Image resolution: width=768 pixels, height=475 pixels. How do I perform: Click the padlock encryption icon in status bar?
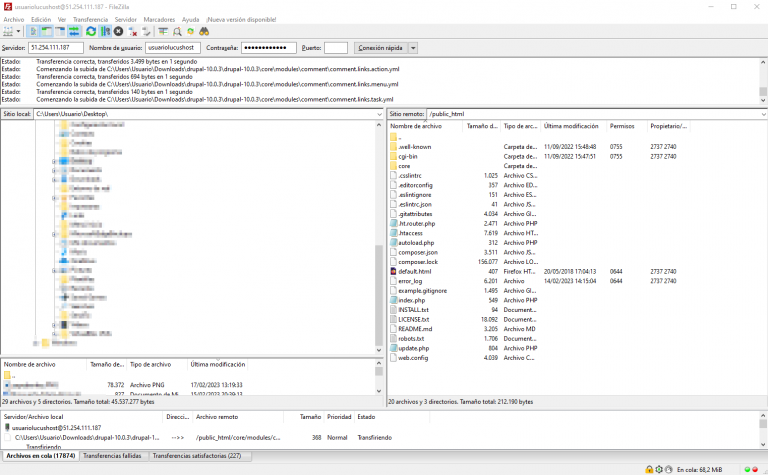649,469
